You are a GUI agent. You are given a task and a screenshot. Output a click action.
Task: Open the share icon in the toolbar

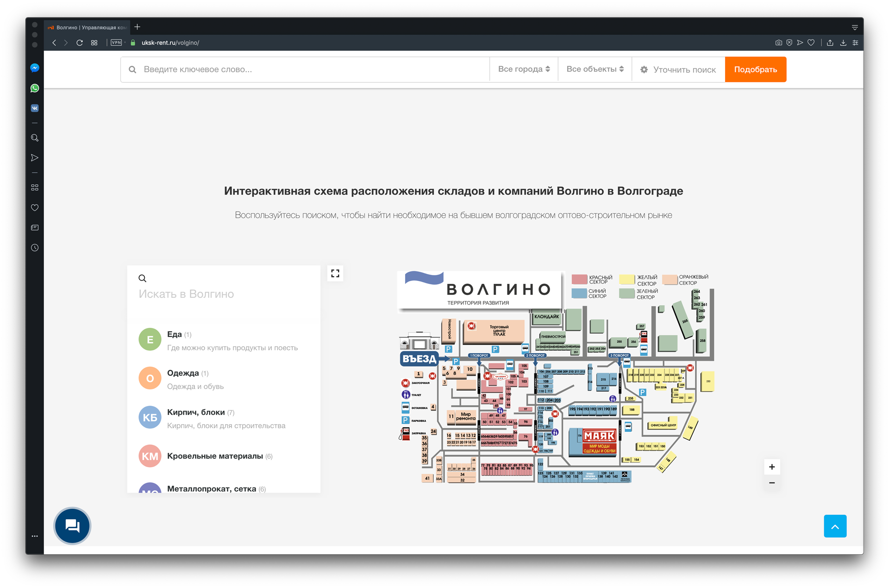pyautogui.click(x=830, y=42)
